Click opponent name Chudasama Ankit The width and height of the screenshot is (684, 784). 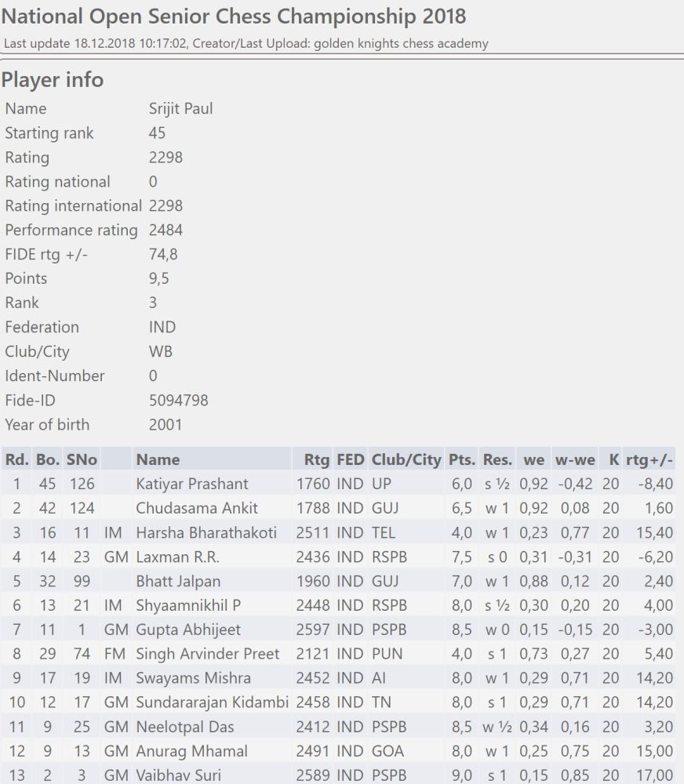click(x=197, y=508)
